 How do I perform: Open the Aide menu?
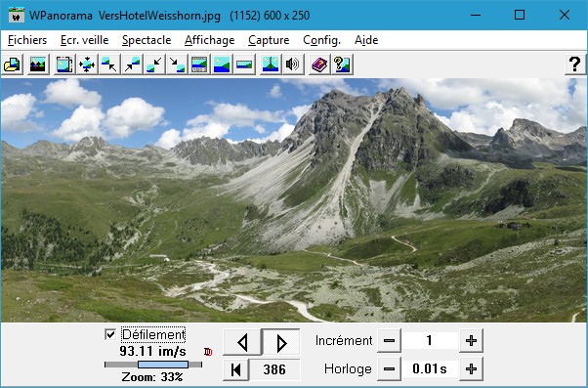pos(366,40)
